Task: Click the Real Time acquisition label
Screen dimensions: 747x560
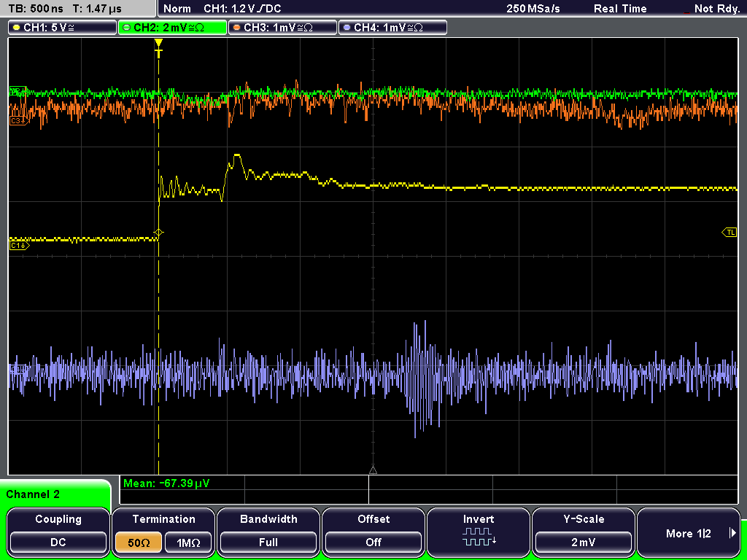Action: tap(620, 9)
